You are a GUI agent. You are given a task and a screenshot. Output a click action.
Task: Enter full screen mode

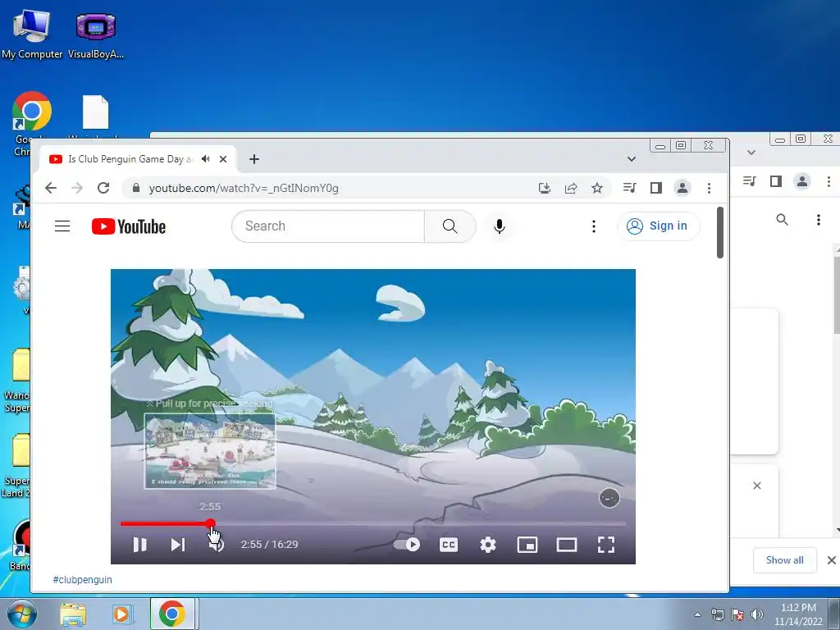coord(606,545)
